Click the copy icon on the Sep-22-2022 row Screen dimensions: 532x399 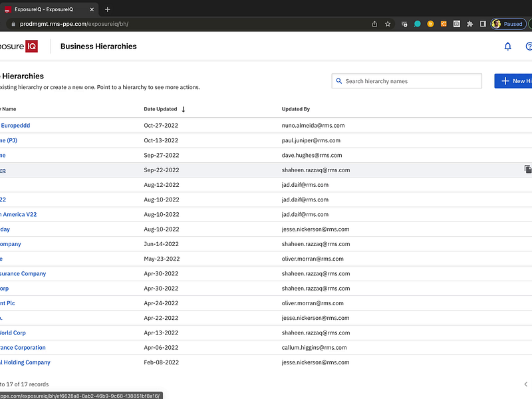click(527, 170)
